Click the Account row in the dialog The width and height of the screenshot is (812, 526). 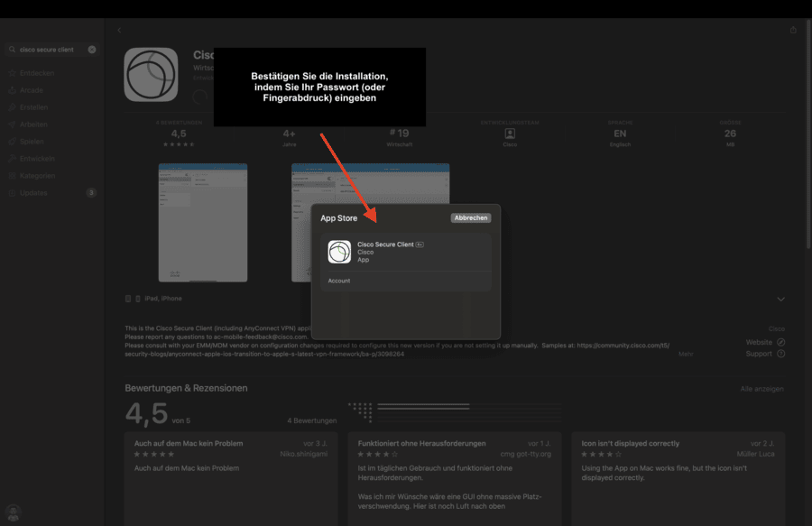(x=406, y=281)
